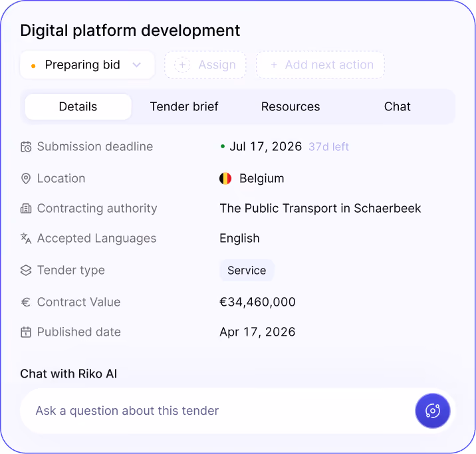This screenshot has width=476, height=454.
Task: Click the published date calendar icon
Action: pos(26,332)
